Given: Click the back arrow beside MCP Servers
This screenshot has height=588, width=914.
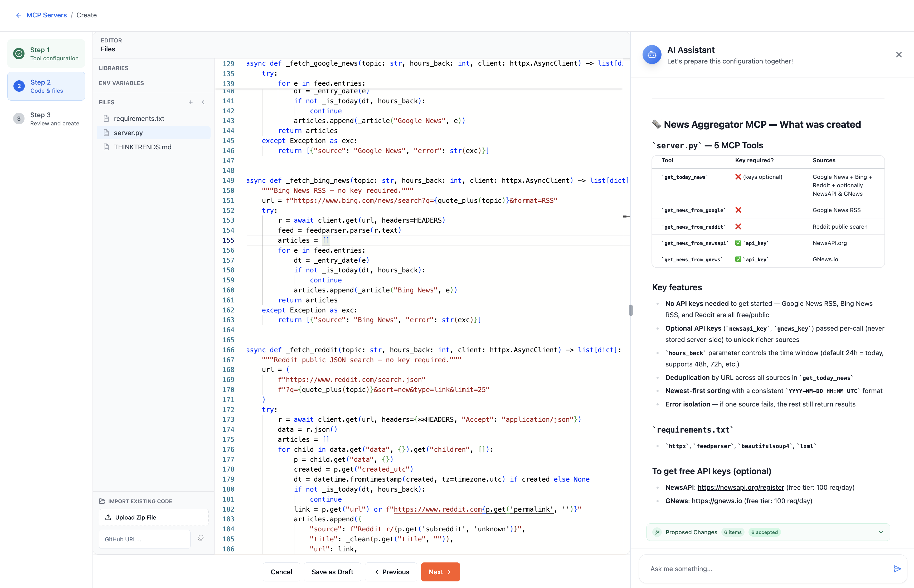Looking at the screenshot, I should (18, 15).
